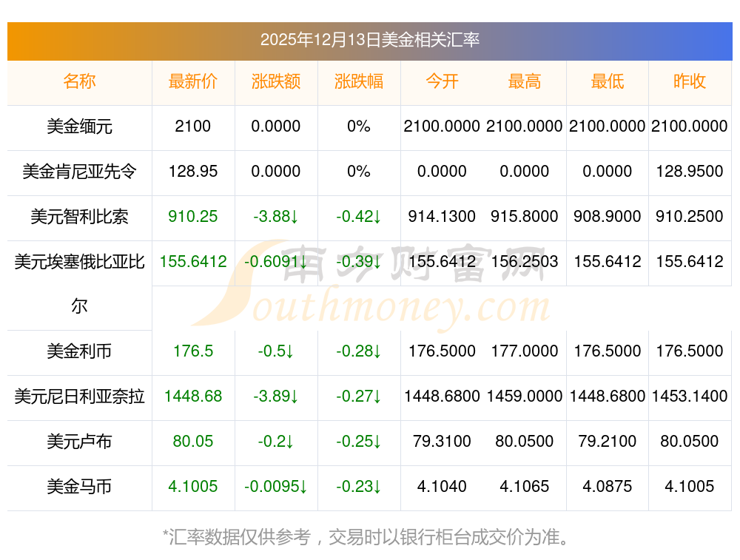Click the 汇率数据仅供参考 disclaimer footnote

coord(366,536)
